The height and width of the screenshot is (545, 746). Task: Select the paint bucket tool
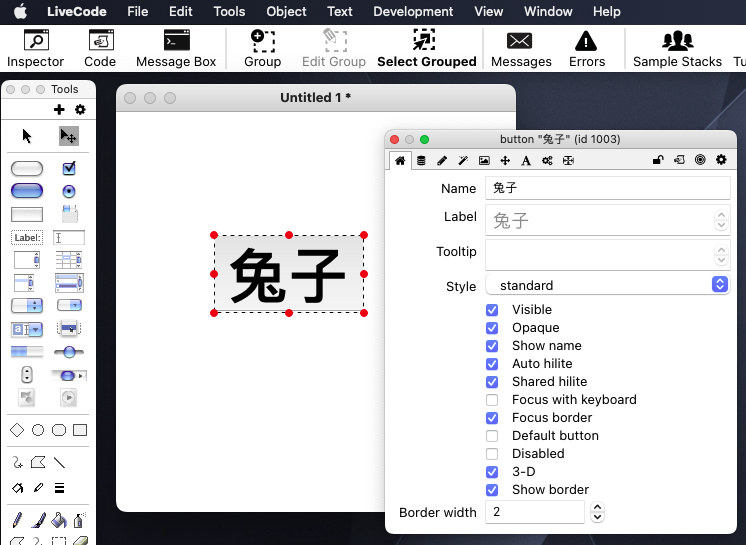[59, 520]
